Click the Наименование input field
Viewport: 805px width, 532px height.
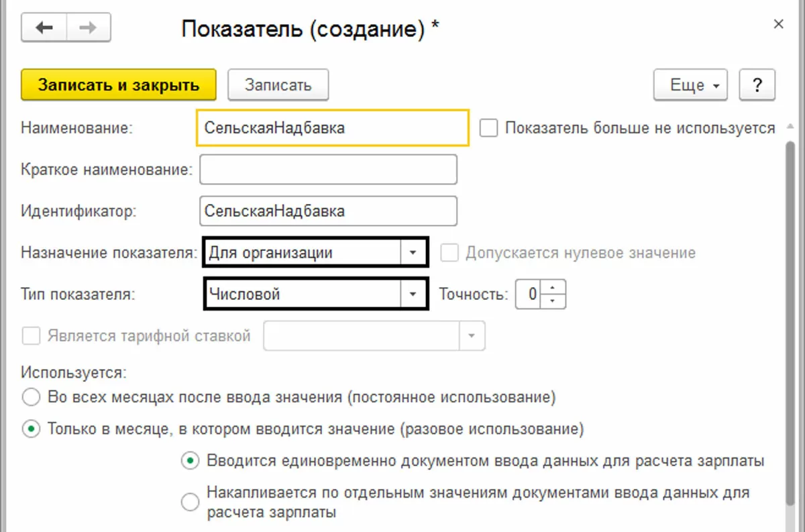(332, 127)
